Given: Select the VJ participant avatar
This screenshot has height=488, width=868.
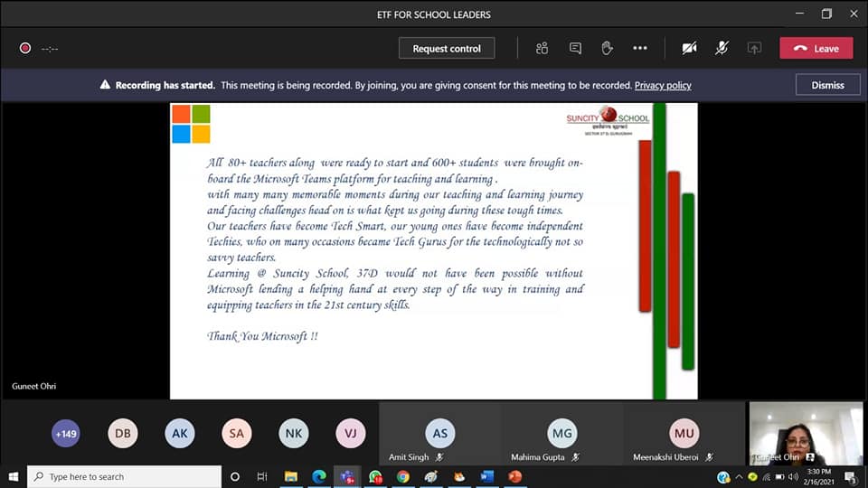Looking at the screenshot, I should tap(351, 433).
